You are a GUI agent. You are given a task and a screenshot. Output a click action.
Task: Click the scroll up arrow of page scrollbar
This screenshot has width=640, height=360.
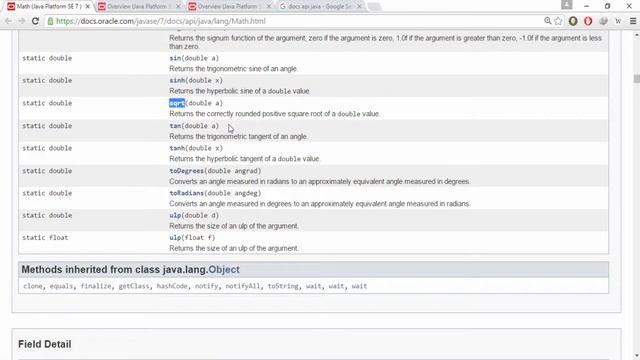(x=636, y=36)
